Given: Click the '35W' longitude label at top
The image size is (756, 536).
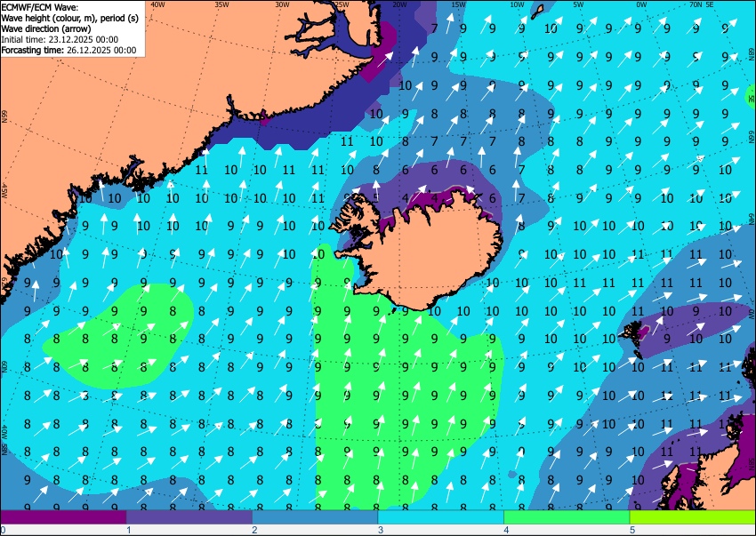Looking at the screenshot, I should (x=221, y=4).
